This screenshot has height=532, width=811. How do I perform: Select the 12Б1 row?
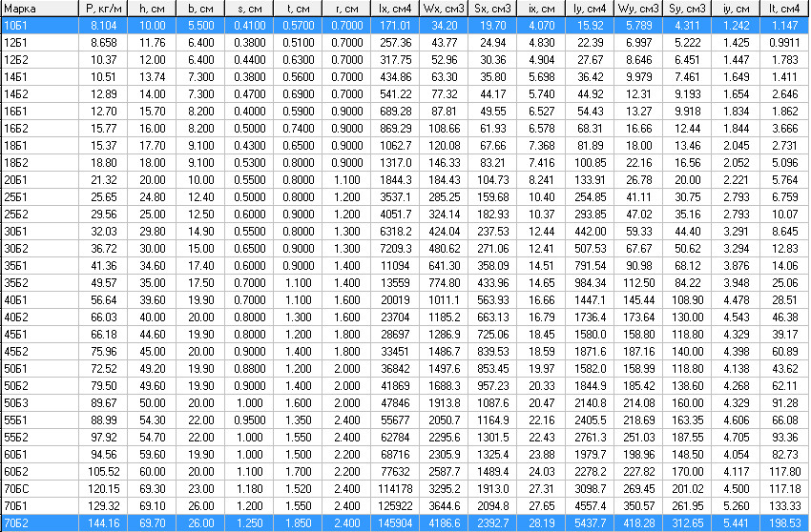(x=405, y=42)
